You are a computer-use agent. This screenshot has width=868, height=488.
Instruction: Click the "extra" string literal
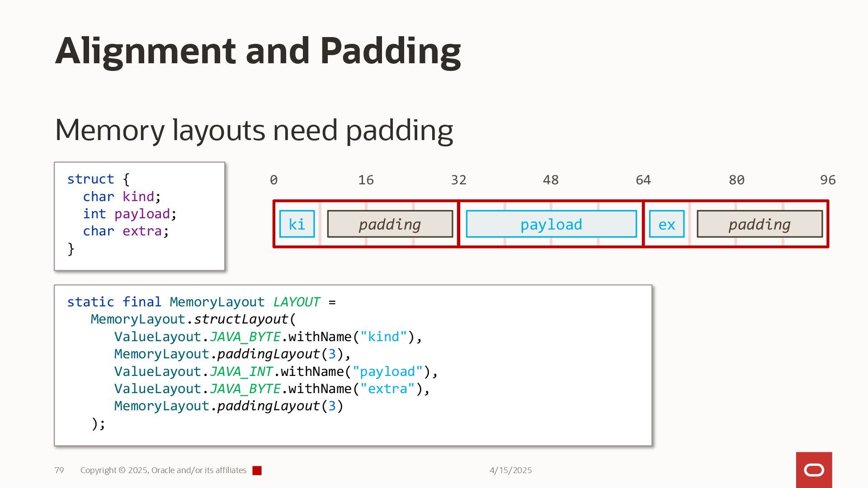coord(387,389)
